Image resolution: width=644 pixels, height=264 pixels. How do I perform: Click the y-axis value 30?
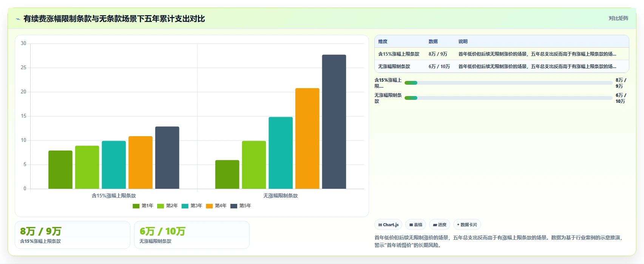pyautogui.click(x=23, y=43)
